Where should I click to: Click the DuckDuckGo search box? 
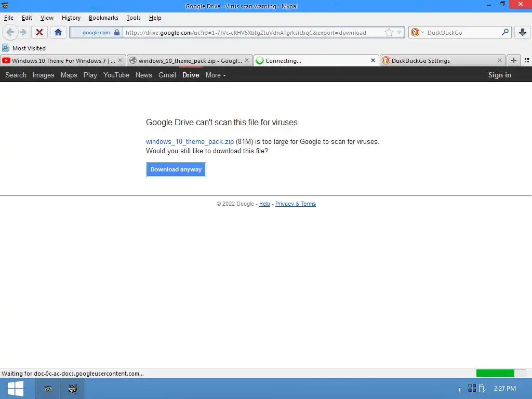click(463, 33)
